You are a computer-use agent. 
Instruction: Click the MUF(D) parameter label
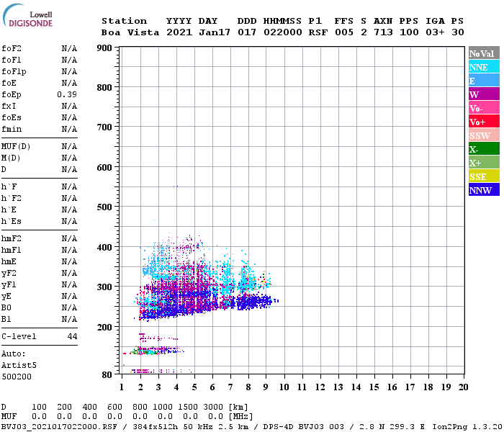click(16, 147)
